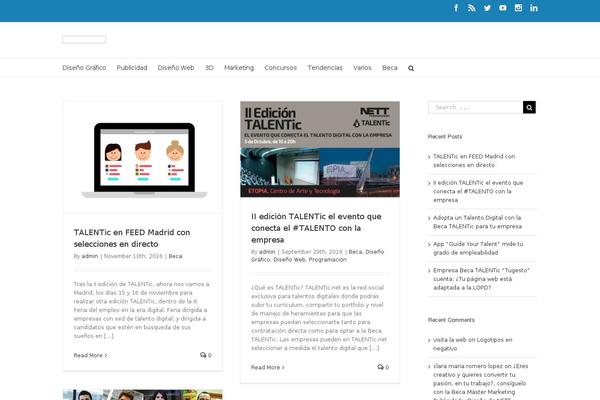Viewport: 600px width, 400px height.
Task: Open recent post TALENTic en FEED Madrid in sidebar
Action: pos(474,160)
